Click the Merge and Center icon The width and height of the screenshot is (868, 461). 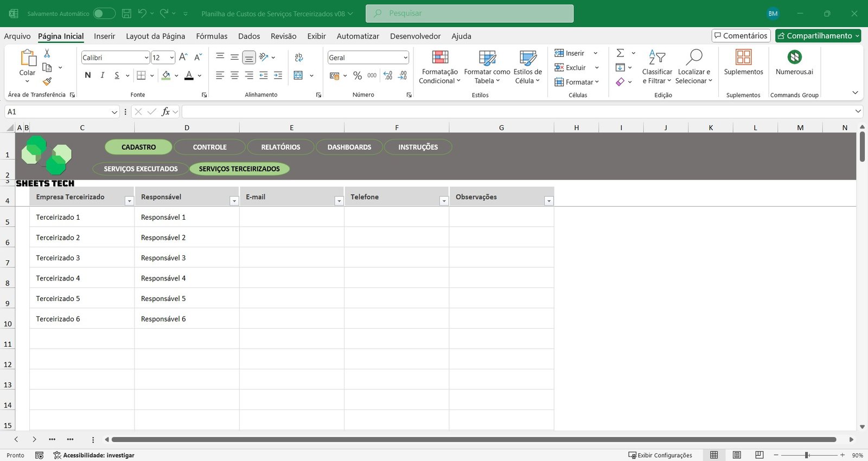coord(298,75)
